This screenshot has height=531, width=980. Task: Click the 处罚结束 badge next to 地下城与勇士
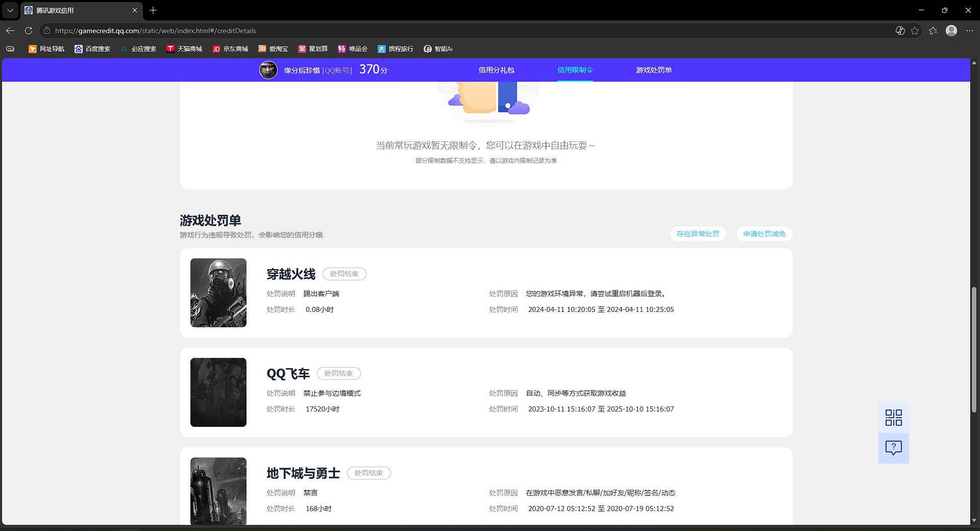tap(369, 473)
